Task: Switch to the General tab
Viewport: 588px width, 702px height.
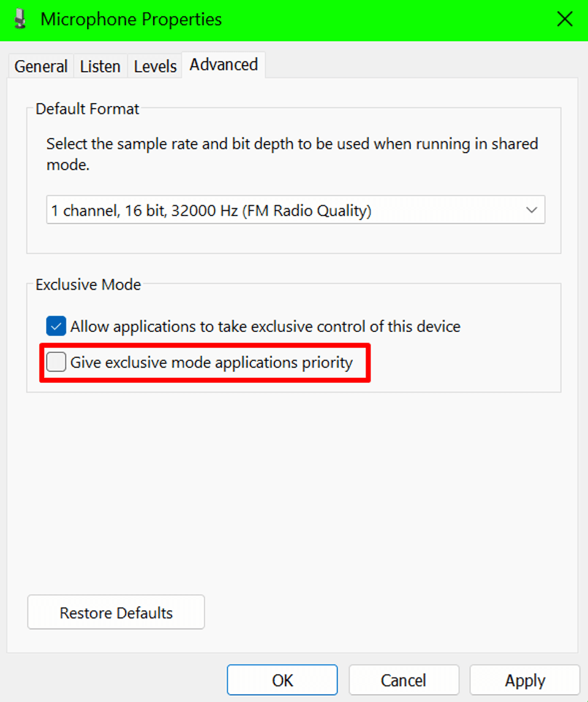Action: (40, 66)
